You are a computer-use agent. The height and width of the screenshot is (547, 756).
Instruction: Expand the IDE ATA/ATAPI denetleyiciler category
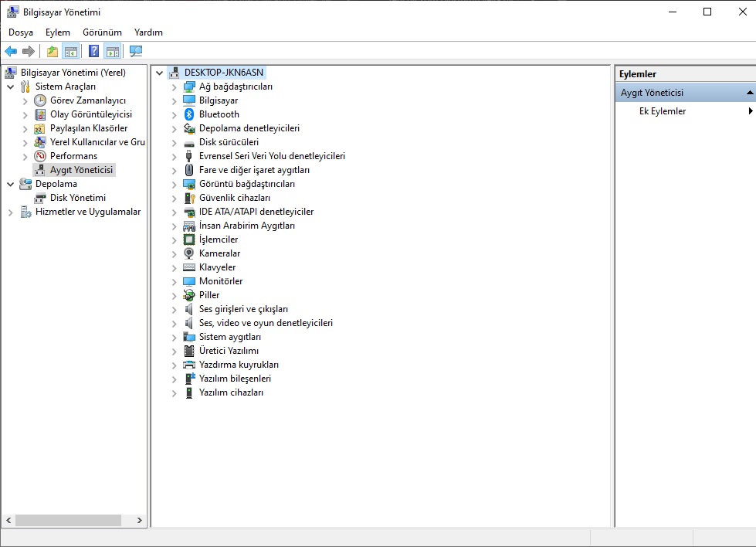[x=174, y=212]
